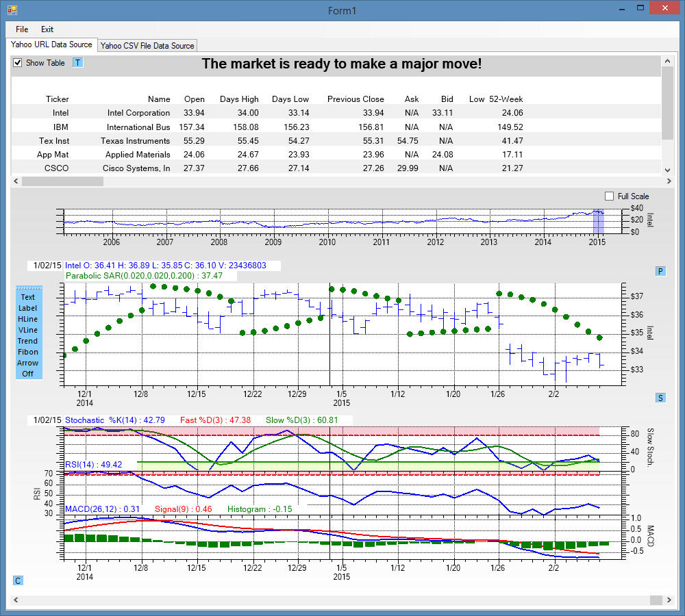685x616 pixels.
Task: Click the S button below price chart
Action: (x=660, y=398)
